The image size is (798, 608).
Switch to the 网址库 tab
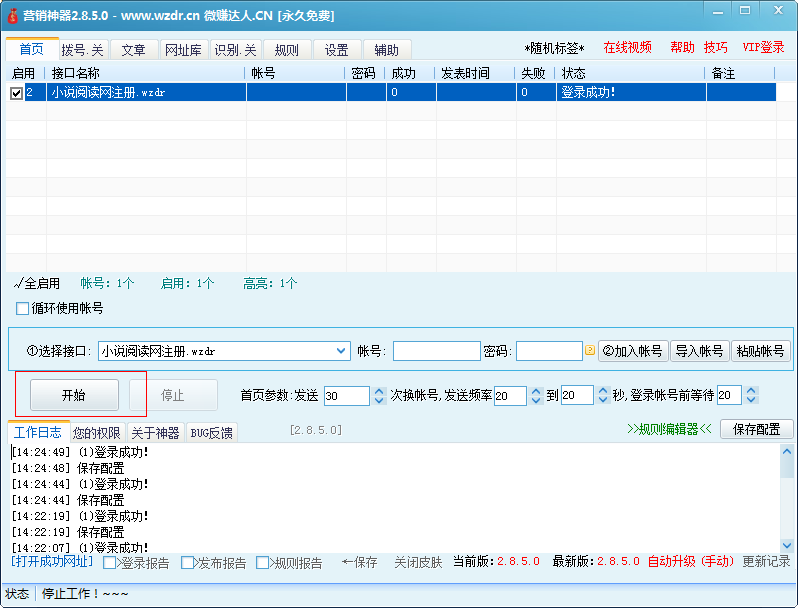point(184,49)
